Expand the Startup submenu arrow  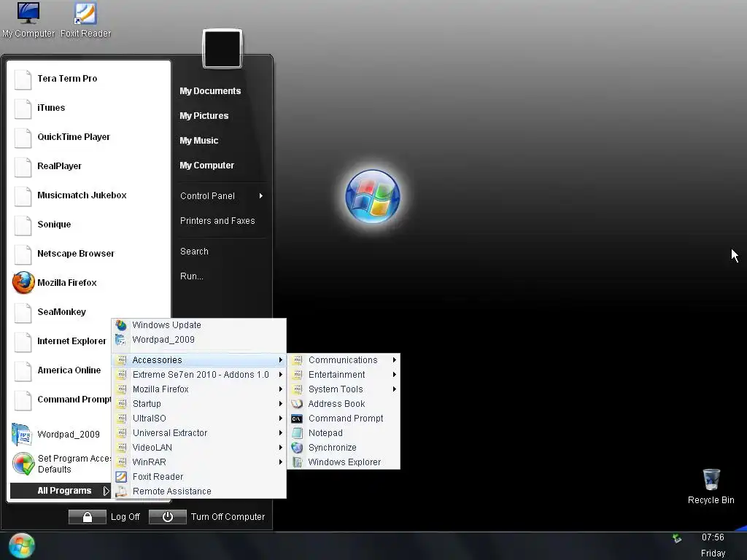tap(281, 404)
